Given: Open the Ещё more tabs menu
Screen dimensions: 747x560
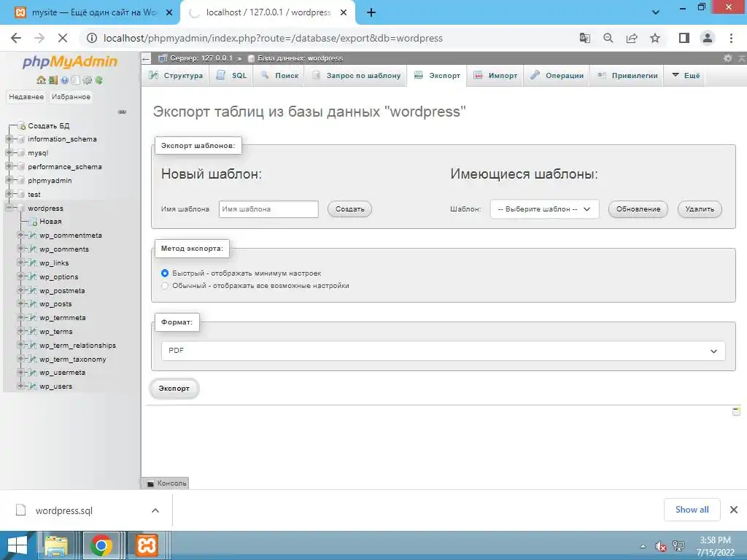Looking at the screenshot, I should click(686, 75).
